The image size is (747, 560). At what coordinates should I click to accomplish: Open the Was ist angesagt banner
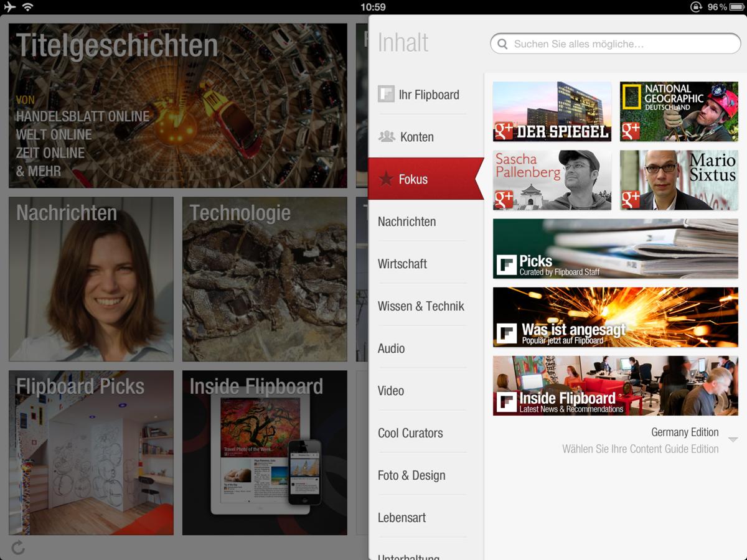[616, 317]
